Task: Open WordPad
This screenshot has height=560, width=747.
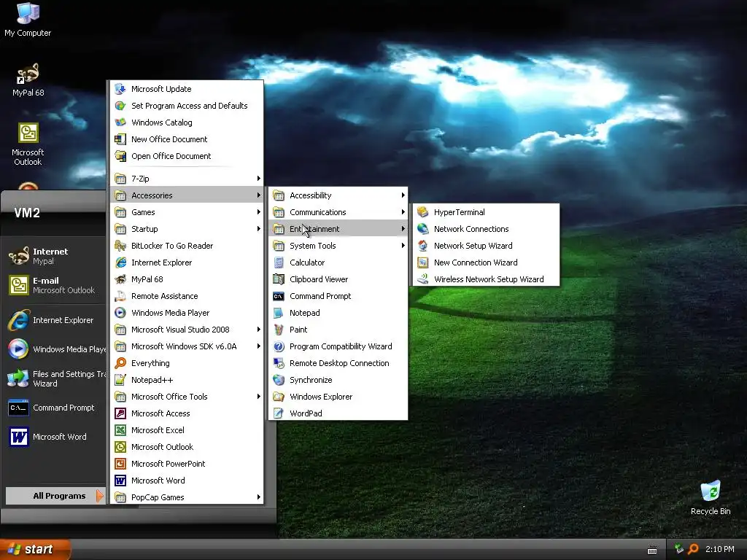Action: tap(338, 413)
